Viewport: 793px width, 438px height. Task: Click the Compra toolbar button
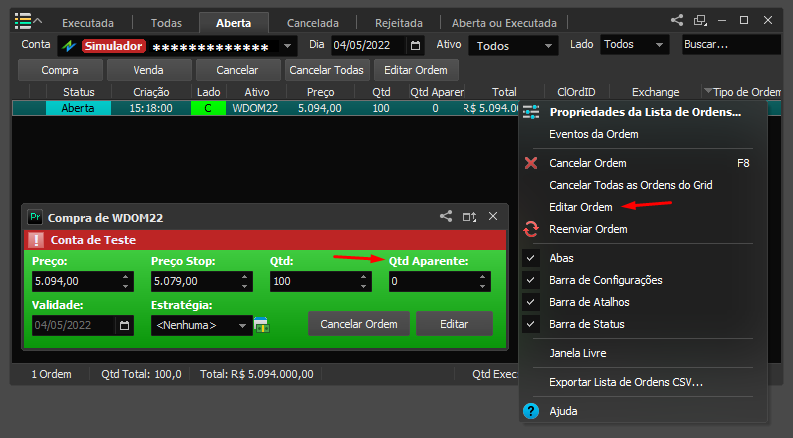(x=60, y=70)
